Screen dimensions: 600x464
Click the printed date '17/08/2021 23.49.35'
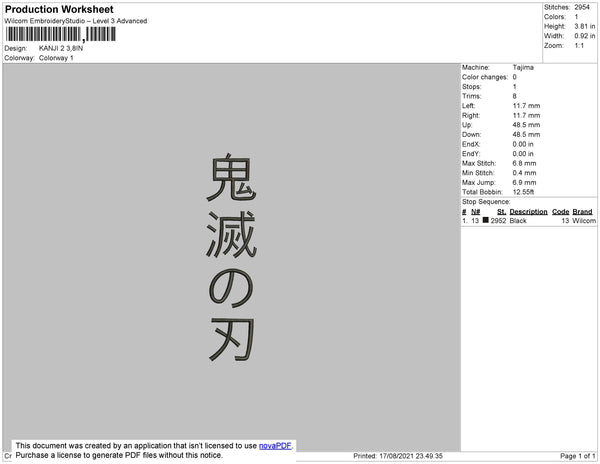click(x=411, y=456)
